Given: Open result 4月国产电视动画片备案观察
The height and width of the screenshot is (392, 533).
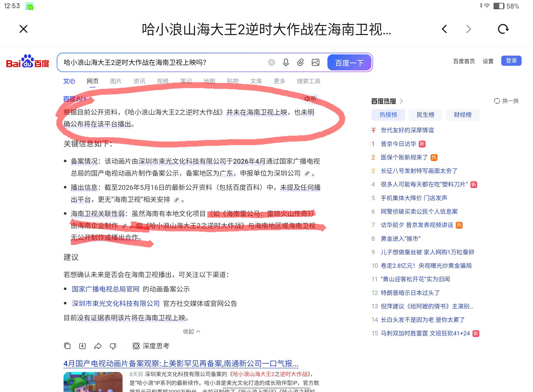Looking at the screenshot, I should (181, 364).
